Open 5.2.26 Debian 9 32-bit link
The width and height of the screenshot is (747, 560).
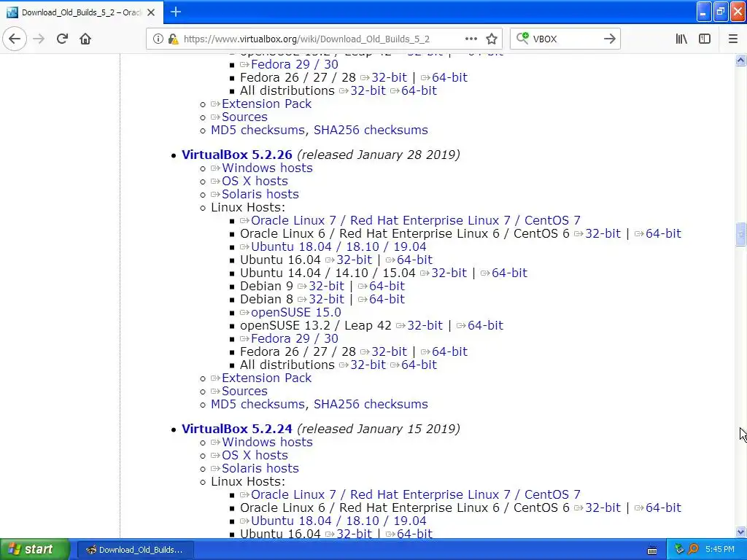(326, 286)
